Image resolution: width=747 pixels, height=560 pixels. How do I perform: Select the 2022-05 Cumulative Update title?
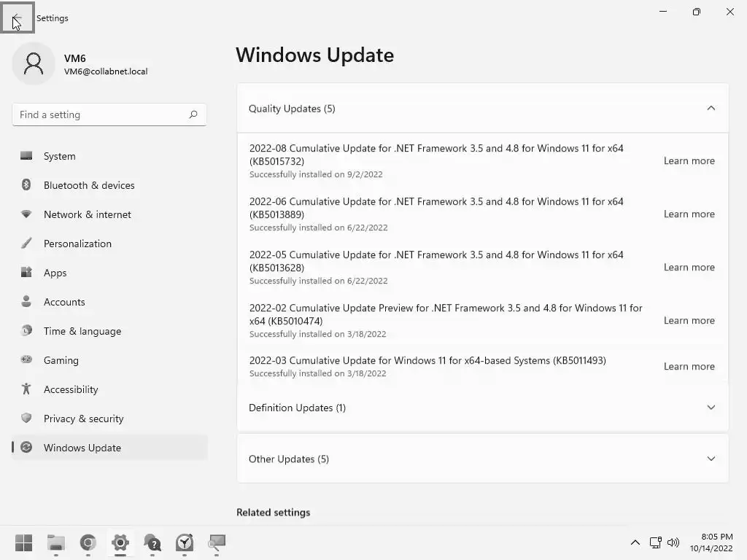pos(436,262)
